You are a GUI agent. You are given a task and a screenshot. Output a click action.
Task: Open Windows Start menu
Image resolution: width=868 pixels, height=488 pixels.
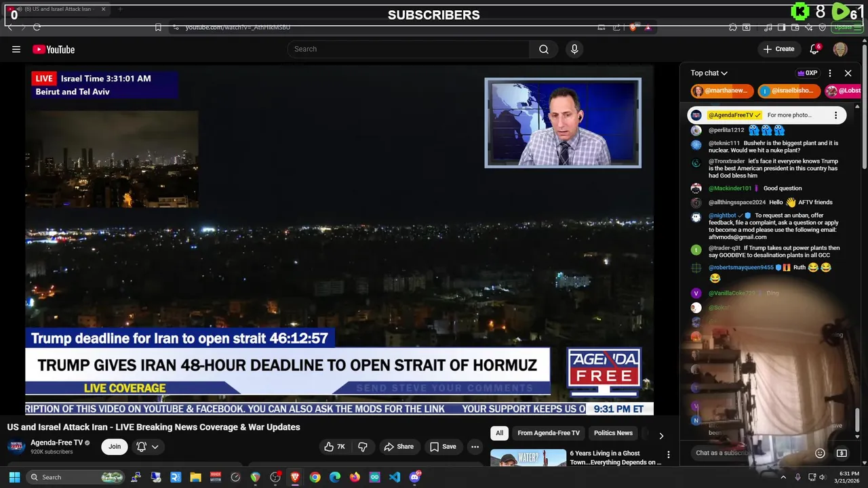[14, 477]
